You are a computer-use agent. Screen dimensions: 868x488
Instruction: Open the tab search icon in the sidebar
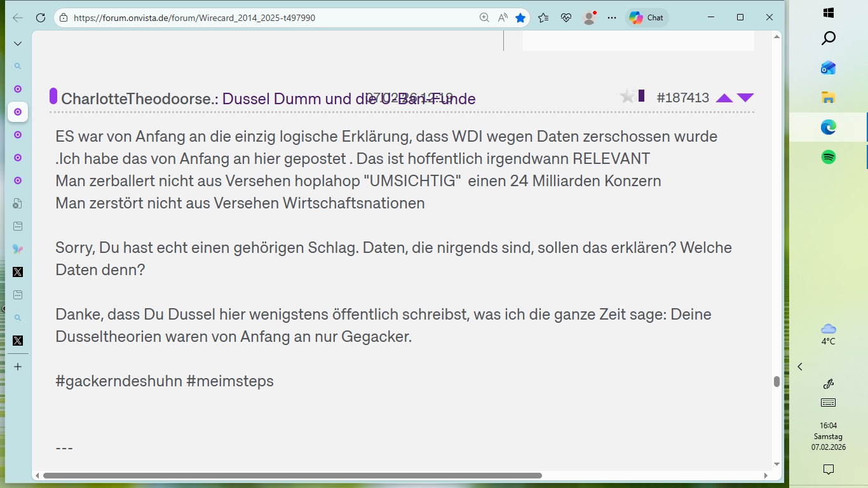click(x=18, y=65)
